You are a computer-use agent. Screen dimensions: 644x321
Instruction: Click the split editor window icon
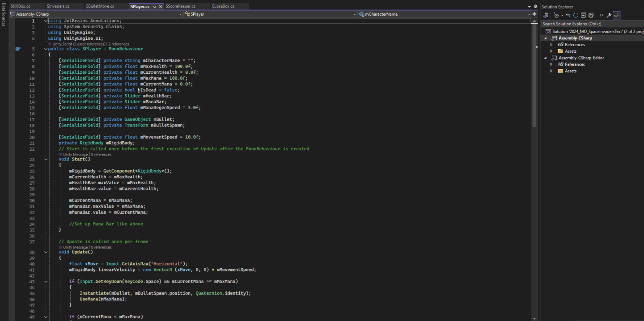[x=534, y=14]
